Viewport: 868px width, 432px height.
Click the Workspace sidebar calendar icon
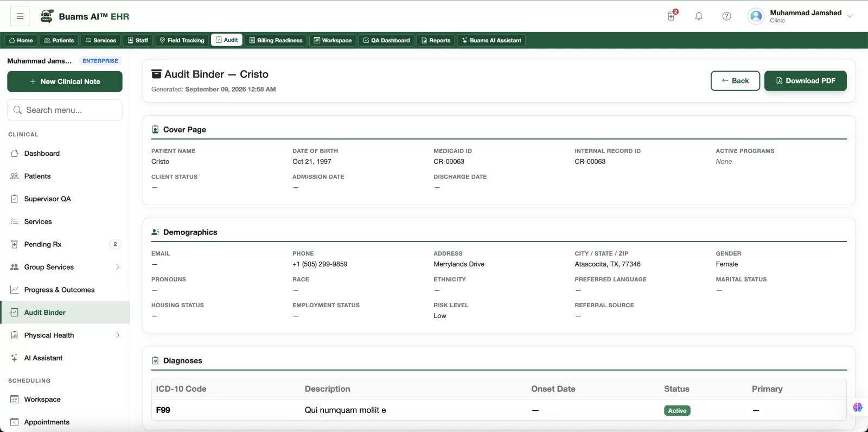[x=15, y=399]
